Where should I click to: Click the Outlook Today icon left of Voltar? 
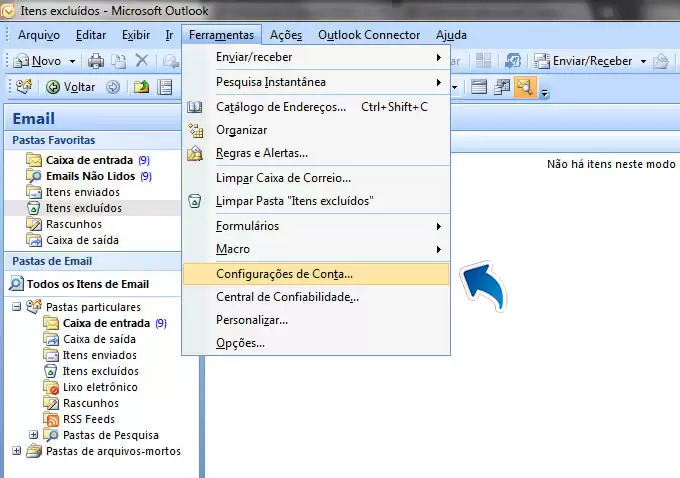[24, 87]
